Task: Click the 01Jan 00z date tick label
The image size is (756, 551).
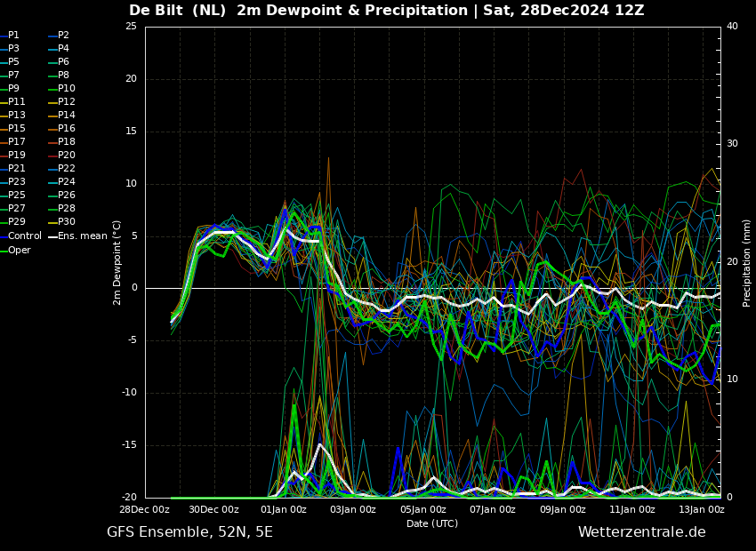Action: pyautogui.click(x=283, y=509)
